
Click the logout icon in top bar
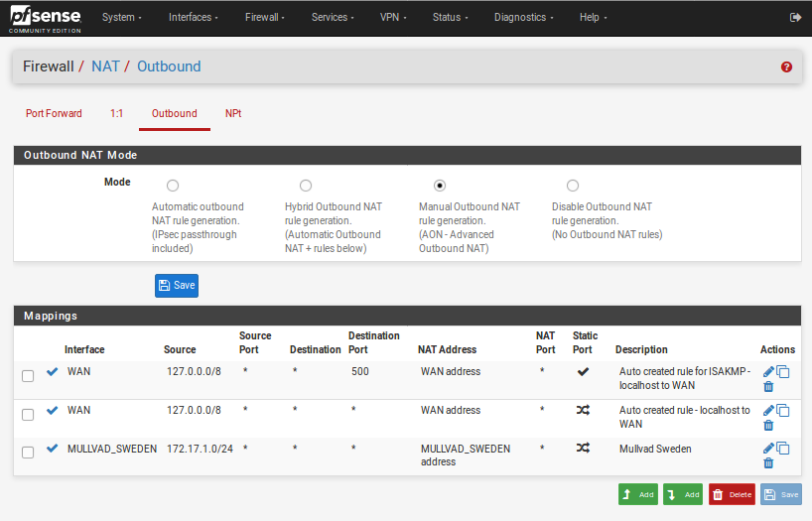point(794,18)
